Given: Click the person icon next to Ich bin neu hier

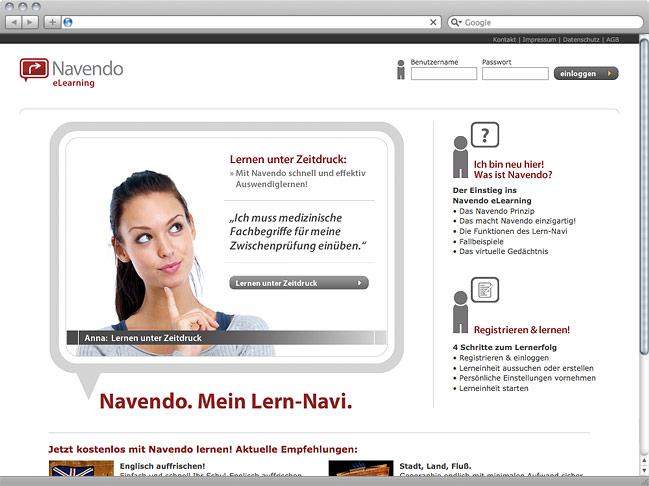Looking at the screenshot, I should pos(460,157).
